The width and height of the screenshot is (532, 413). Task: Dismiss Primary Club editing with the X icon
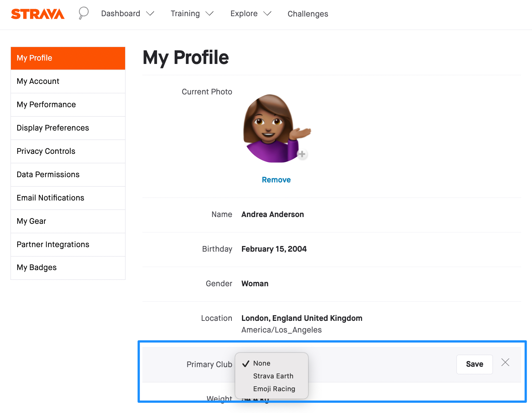coord(505,362)
